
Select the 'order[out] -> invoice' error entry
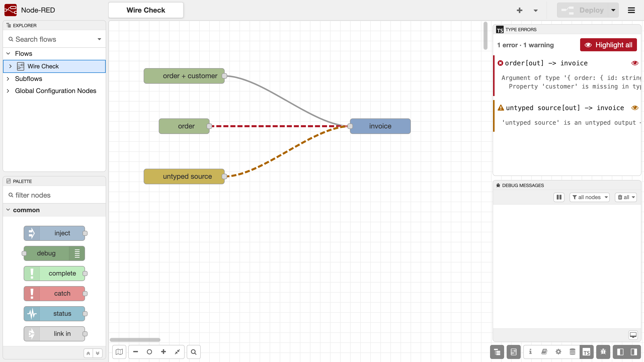pyautogui.click(x=567, y=75)
